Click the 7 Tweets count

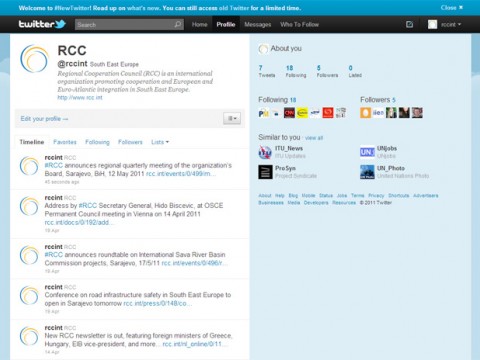(x=267, y=71)
